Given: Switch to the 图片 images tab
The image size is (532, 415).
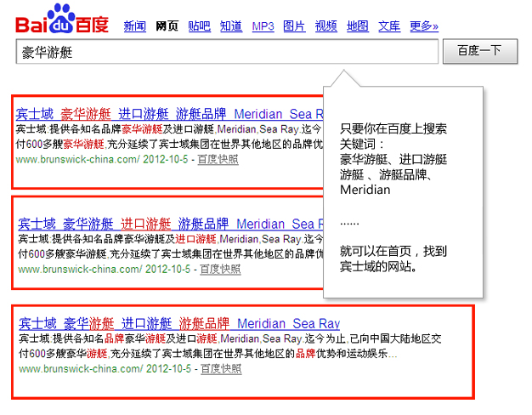Looking at the screenshot, I should pyautogui.click(x=294, y=26).
